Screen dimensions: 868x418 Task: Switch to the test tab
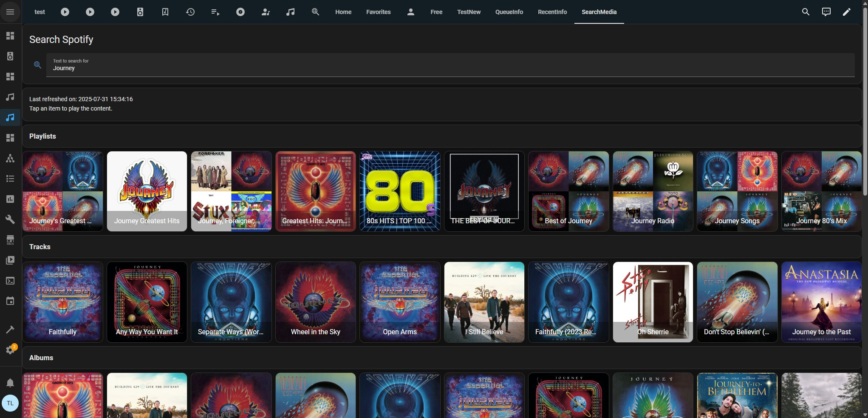coord(40,12)
